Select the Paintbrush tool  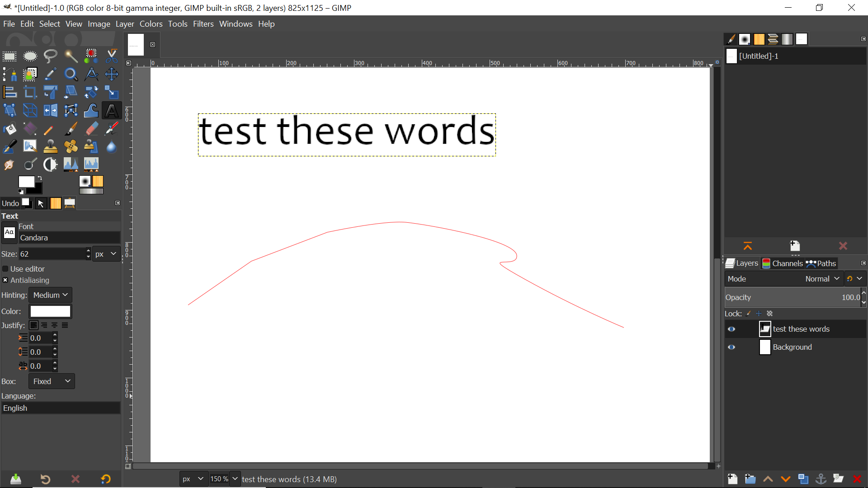71,129
